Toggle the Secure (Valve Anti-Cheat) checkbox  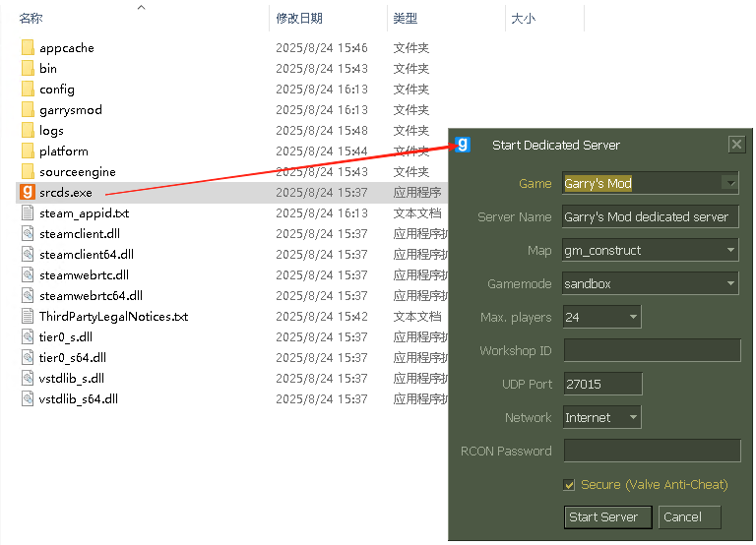(x=569, y=485)
